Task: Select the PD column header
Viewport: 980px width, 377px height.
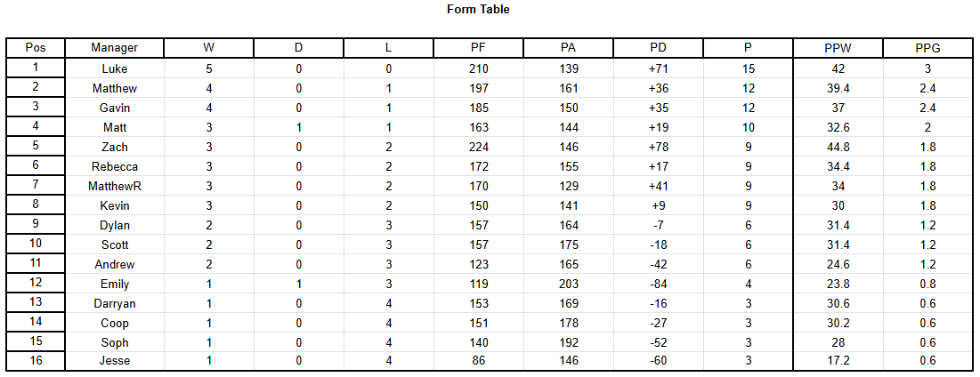Action: pyautogui.click(x=658, y=48)
